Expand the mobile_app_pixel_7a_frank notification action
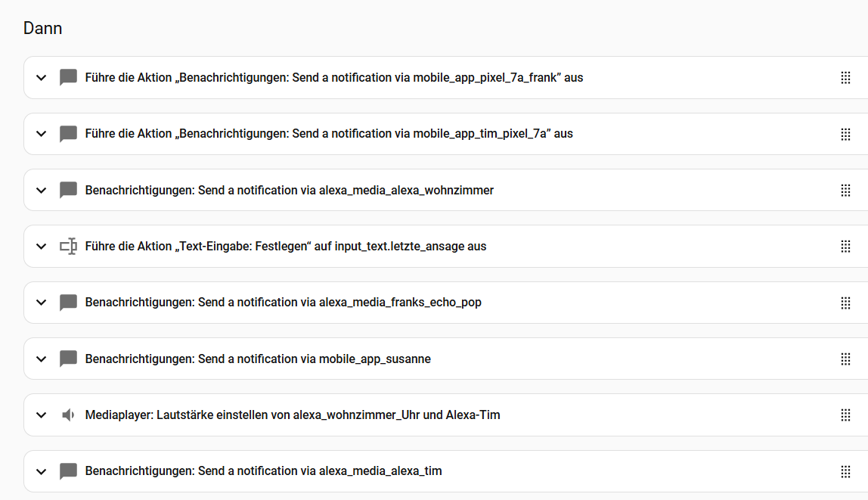Viewport: 868px width, 500px height. (x=42, y=78)
